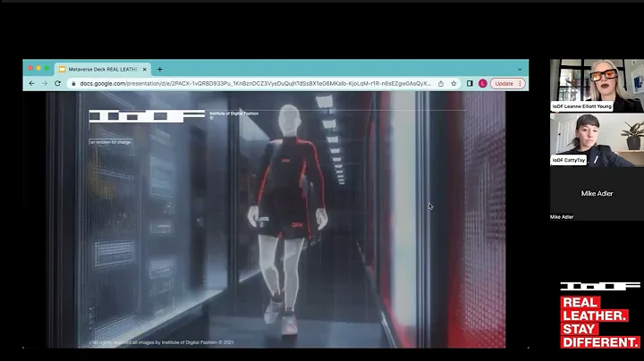Select IoDF Leanne Elliott Young video tile

point(597,86)
